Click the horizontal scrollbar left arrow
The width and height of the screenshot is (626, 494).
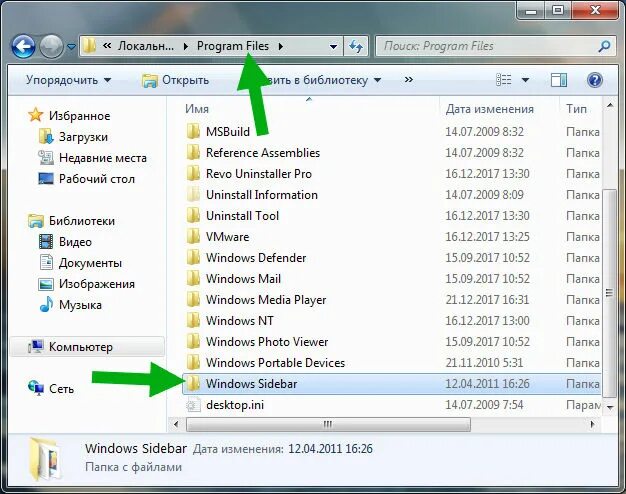(x=176, y=424)
